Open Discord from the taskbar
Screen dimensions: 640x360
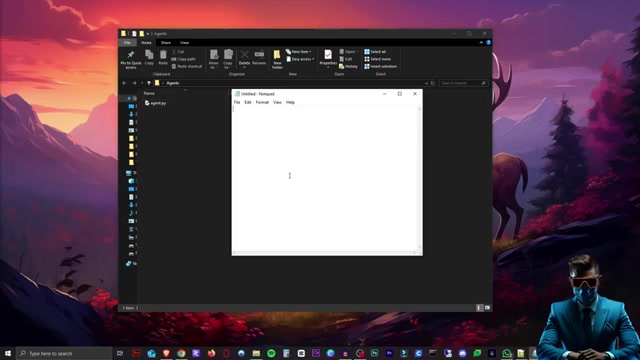coord(462,353)
